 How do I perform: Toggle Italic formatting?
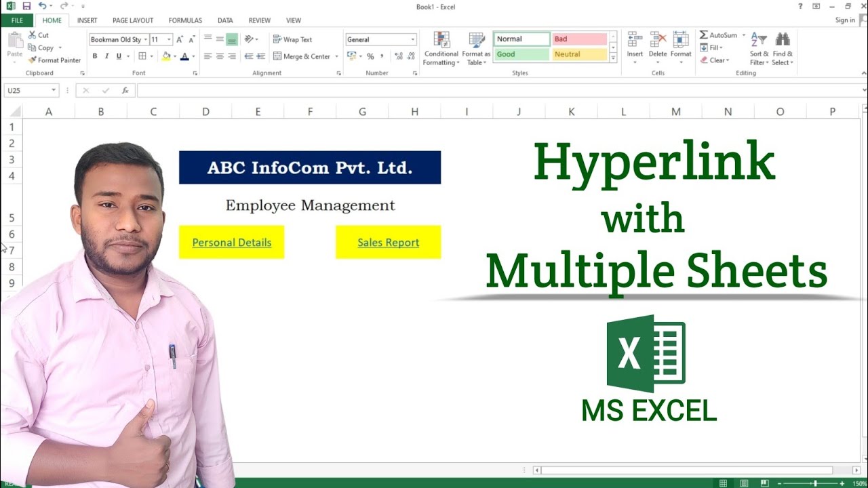107,56
